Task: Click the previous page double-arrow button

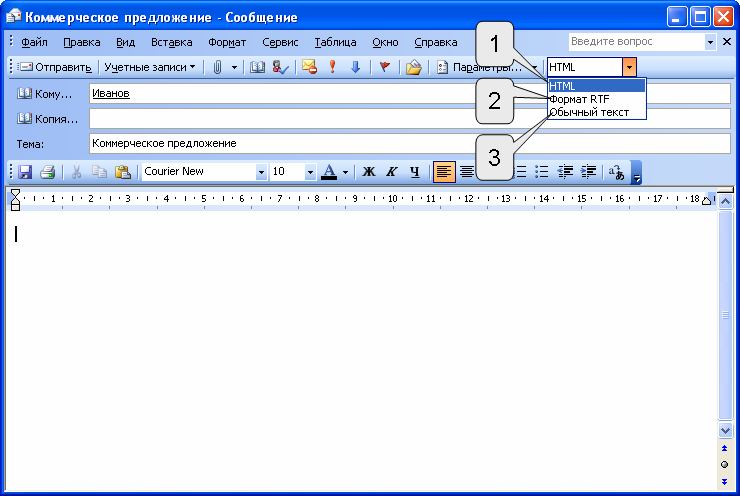Action: [725, 448]
